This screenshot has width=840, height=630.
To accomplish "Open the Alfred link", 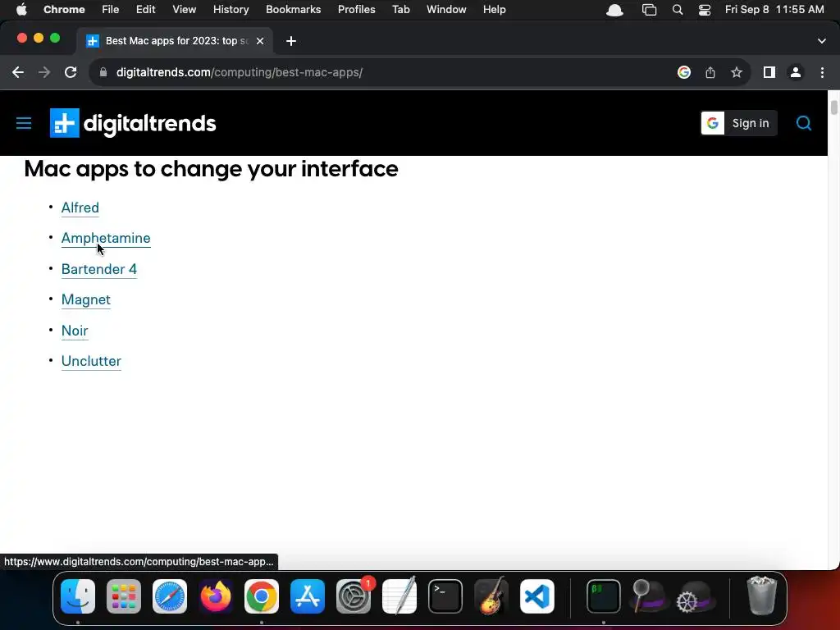I will click(x=80, y=208).
